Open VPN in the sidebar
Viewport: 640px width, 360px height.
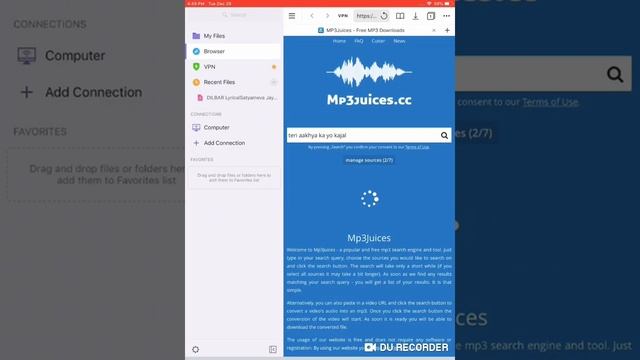(x=233, y=67)
